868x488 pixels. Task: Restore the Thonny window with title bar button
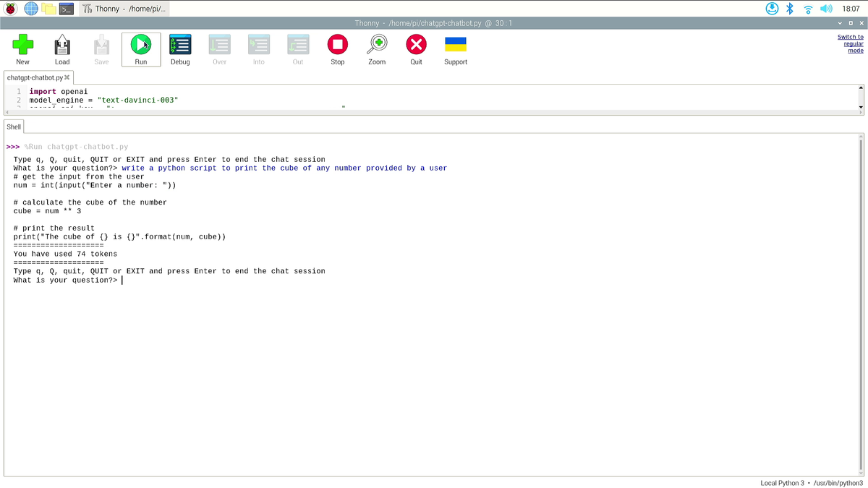point(851,23)
